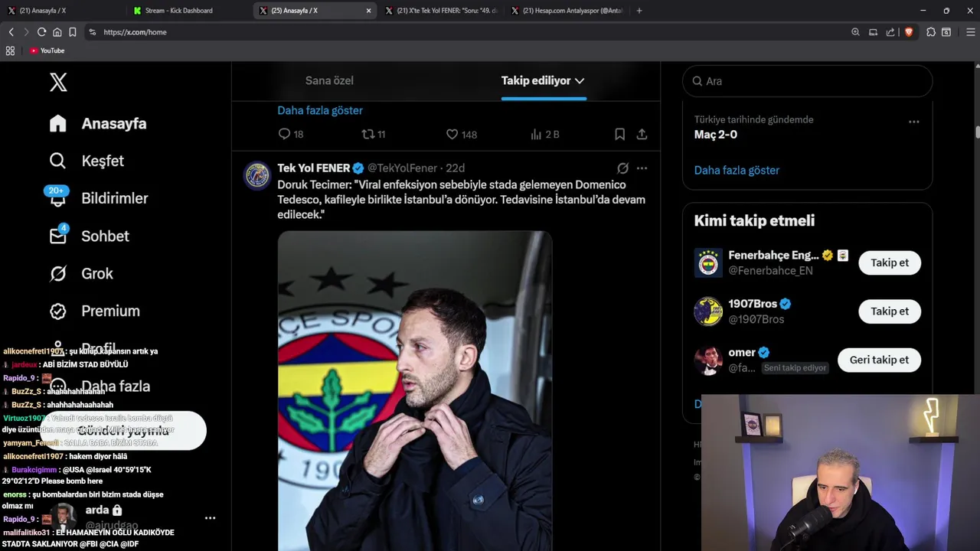The height and width of the screenshot is (551, 980).
Task: Bookmark the upper post
Action: (619, 134)
